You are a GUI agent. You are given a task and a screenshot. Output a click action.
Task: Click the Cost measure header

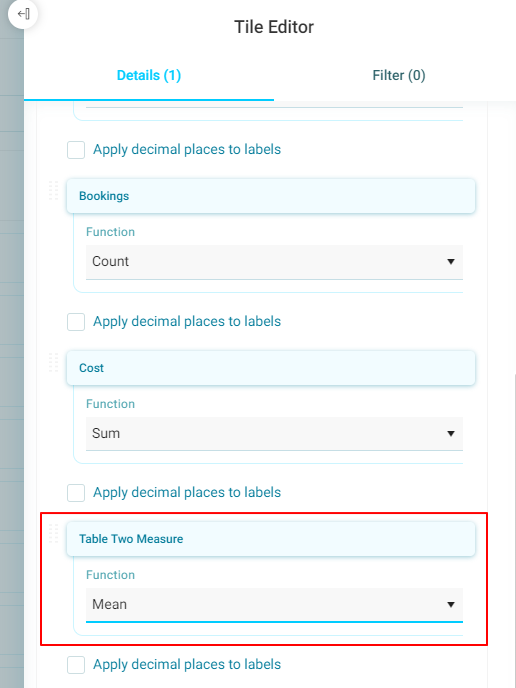pyautogui.click(x=271, y=368)
